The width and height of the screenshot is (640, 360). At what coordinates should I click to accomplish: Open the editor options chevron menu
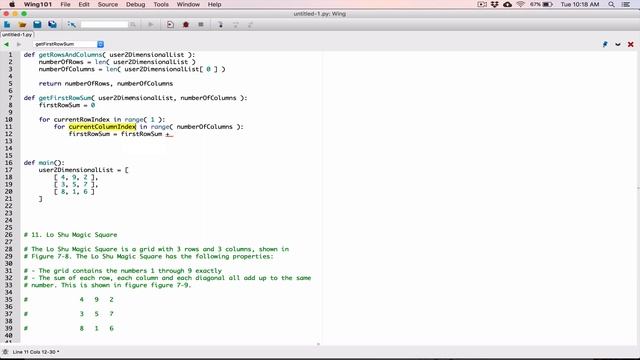[x=618, y=44]
